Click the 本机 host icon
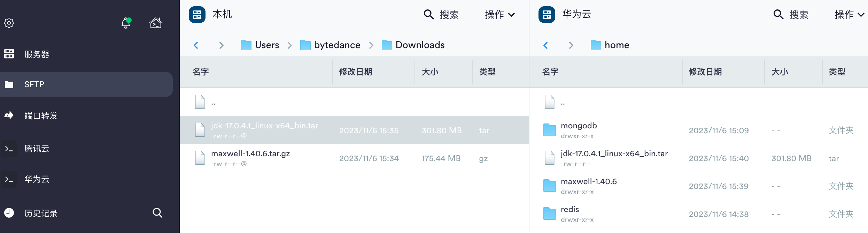 (197, 15)
